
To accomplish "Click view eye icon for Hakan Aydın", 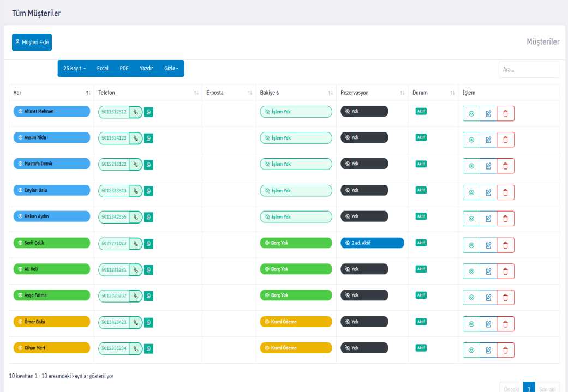I will (471, 219).
